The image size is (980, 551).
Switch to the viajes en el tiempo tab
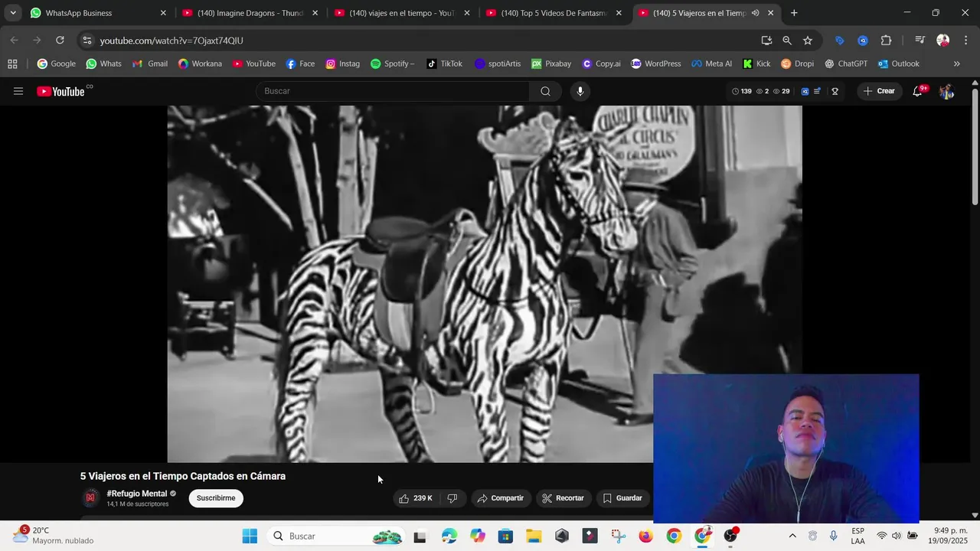click(x=401, y=13)
